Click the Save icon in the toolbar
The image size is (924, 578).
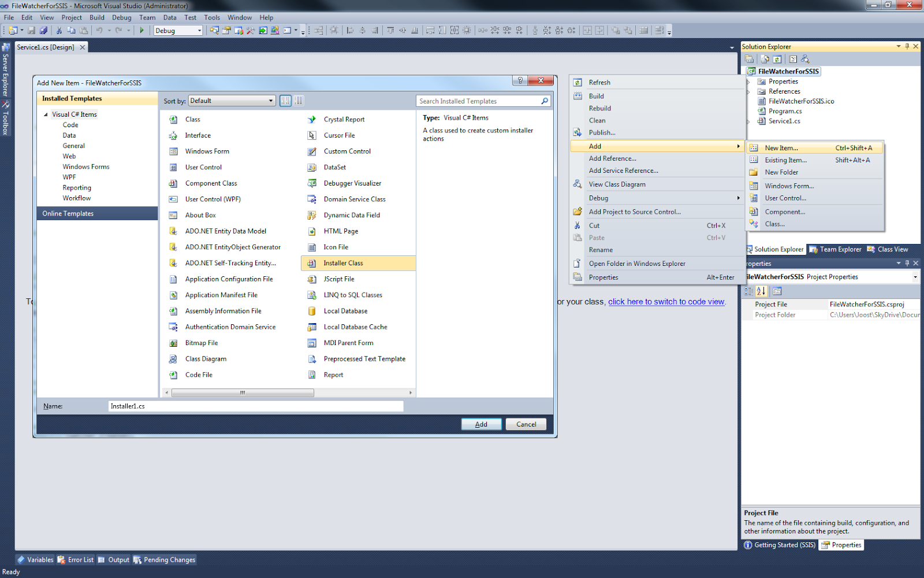pyautogui.click(x=32, y=31)
